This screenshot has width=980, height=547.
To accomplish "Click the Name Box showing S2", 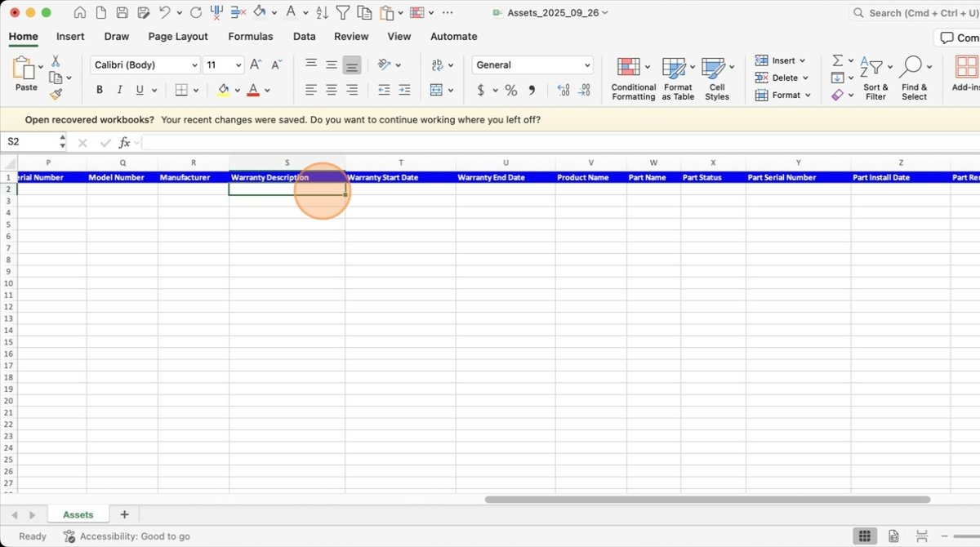I will pos(33,142).
